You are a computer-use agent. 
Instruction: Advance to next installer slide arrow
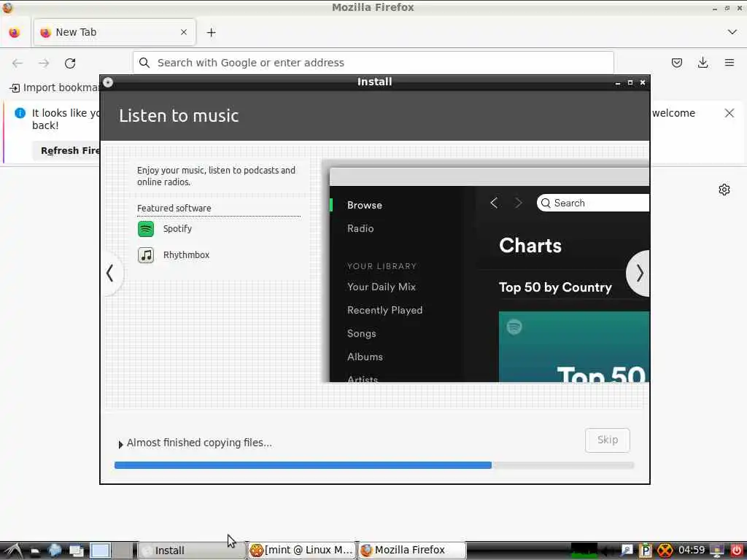point(639,273)
